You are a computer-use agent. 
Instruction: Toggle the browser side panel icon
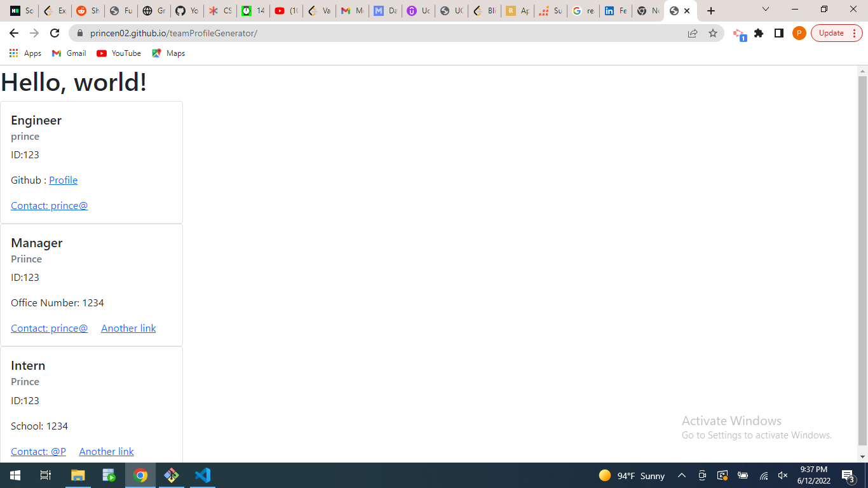(x=779, y=33)
